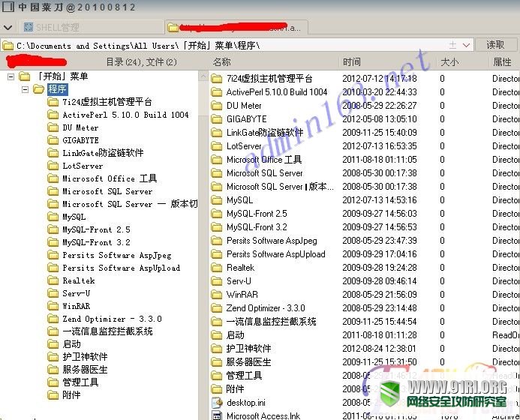
Task: Click 护卫神软件 folder icon in the tree
Action: (53, 357)
